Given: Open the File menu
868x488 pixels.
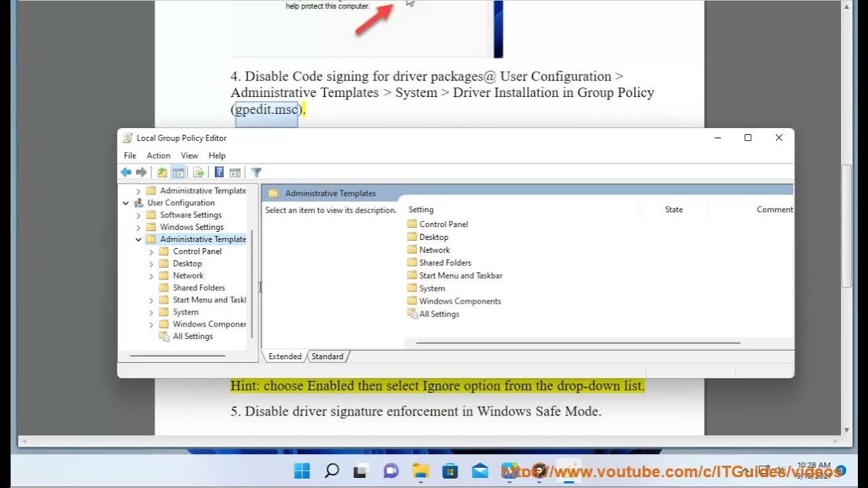Looking at the screenshot, I should tap(130, 156).
